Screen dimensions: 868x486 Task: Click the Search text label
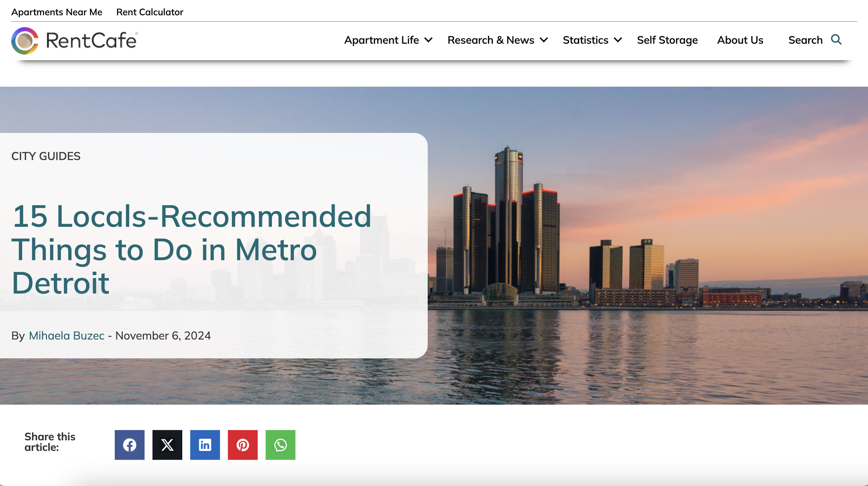(805, 40)
